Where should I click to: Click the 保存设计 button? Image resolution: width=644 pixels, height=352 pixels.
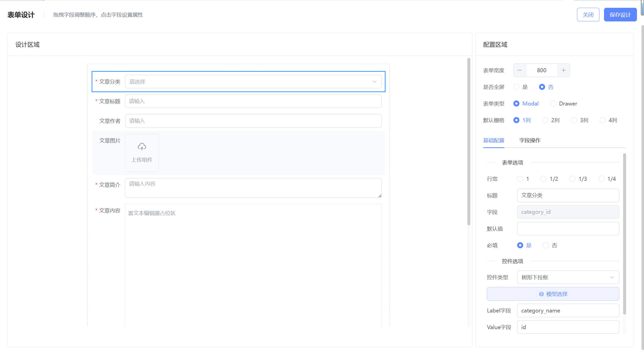point(620,15)
